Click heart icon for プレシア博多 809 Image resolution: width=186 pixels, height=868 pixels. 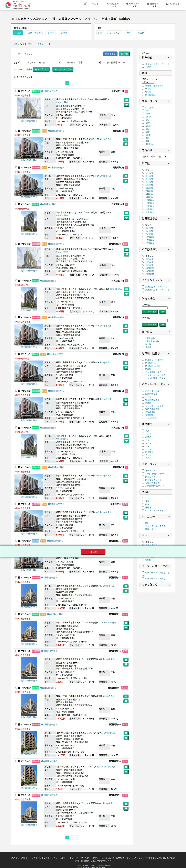click(126, 368)
